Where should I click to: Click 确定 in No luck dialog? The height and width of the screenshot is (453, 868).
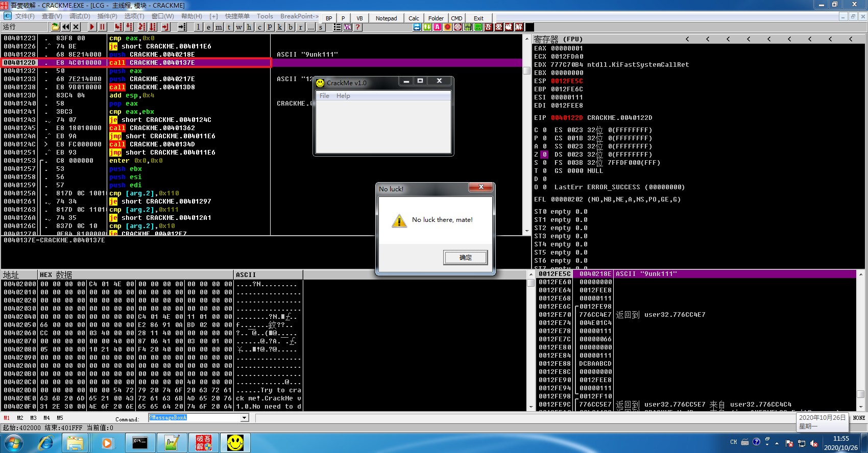pos(465,258)
